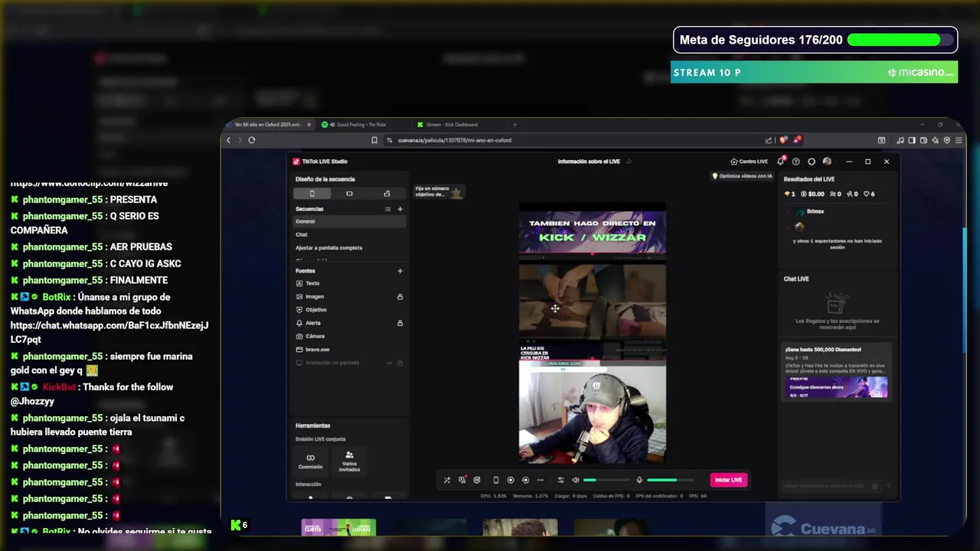The width and height of the screenshot is (980, 551).
Task: Click the Iniciar LIVE button
Action: (x=728, y=480)
